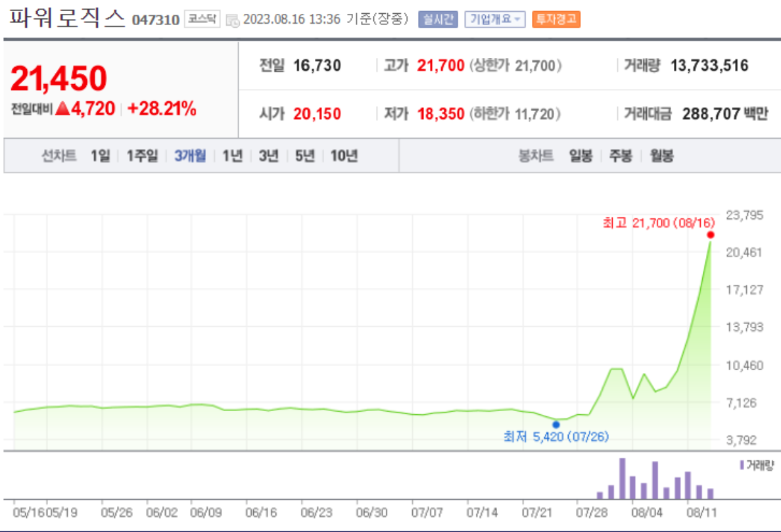The image size is (781, 532).
Task: Click the x-axis date 08/11
Action: click(702, 512)
